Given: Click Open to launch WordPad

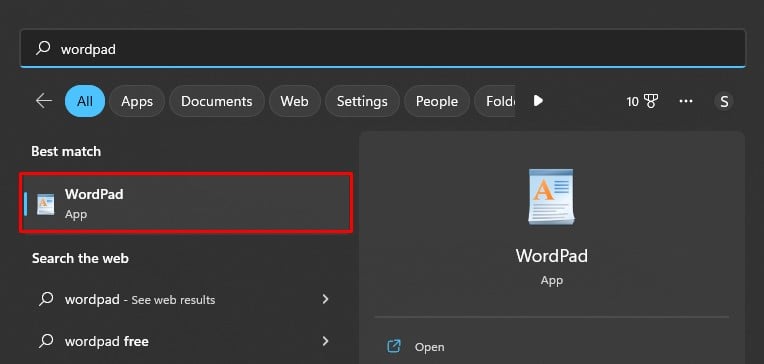Looking at the screenshot, I should point(429,347).
